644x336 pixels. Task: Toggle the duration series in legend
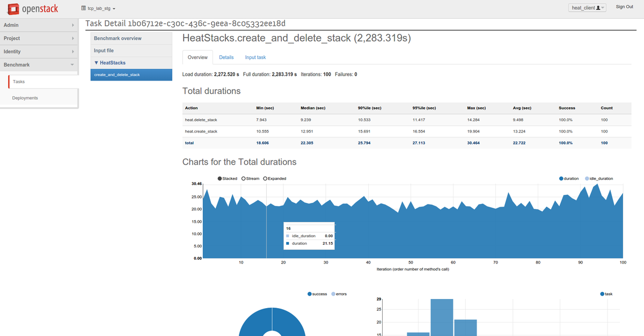point(569,178)
